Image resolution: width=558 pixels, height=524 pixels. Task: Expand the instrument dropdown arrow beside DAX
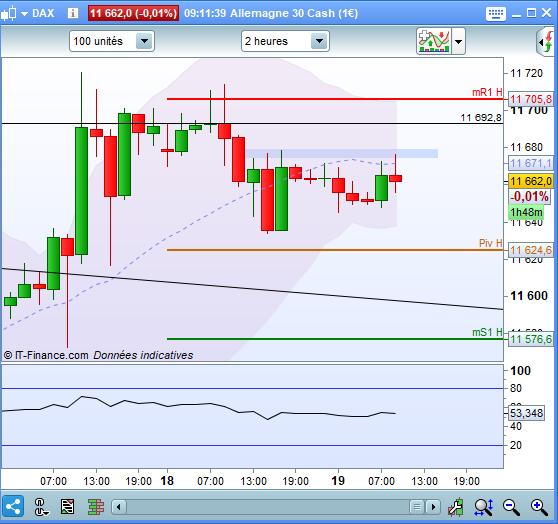click(x=25, y=14)
